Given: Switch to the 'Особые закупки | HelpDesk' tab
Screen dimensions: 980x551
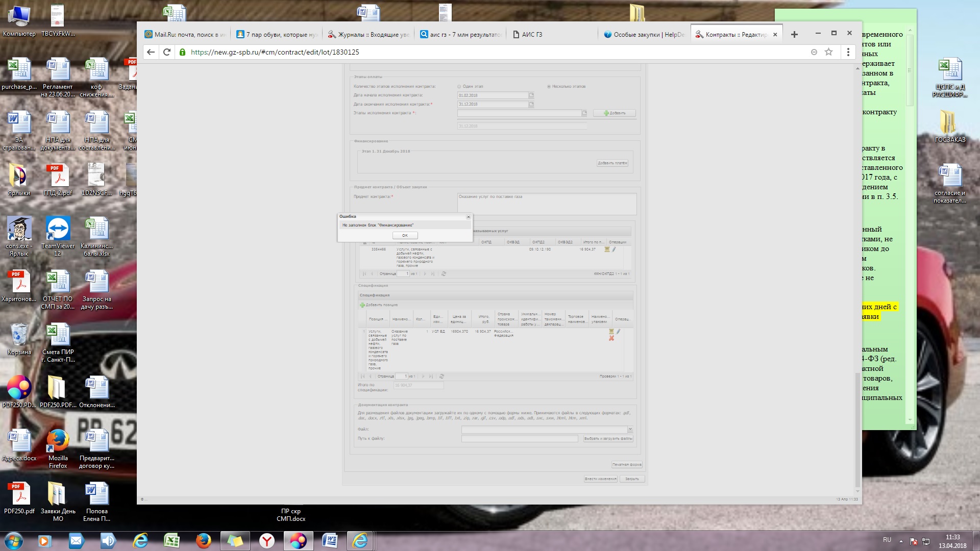Looking at the screenshot, I should 644,34.
